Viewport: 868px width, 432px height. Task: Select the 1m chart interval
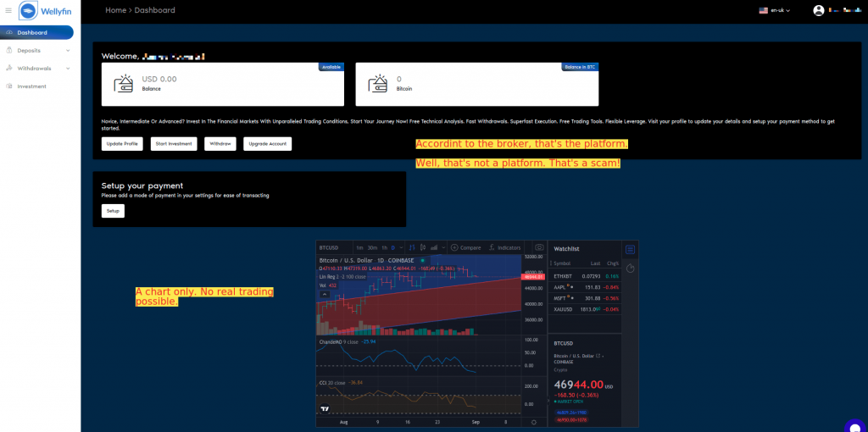[x=359, y=248]
